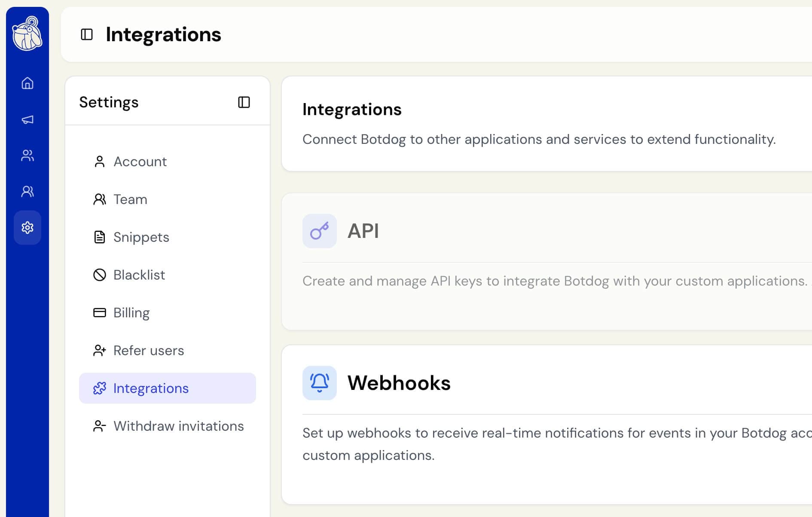Click the Settings panel title
Viewport: 812px width, 517px height.
109,102
